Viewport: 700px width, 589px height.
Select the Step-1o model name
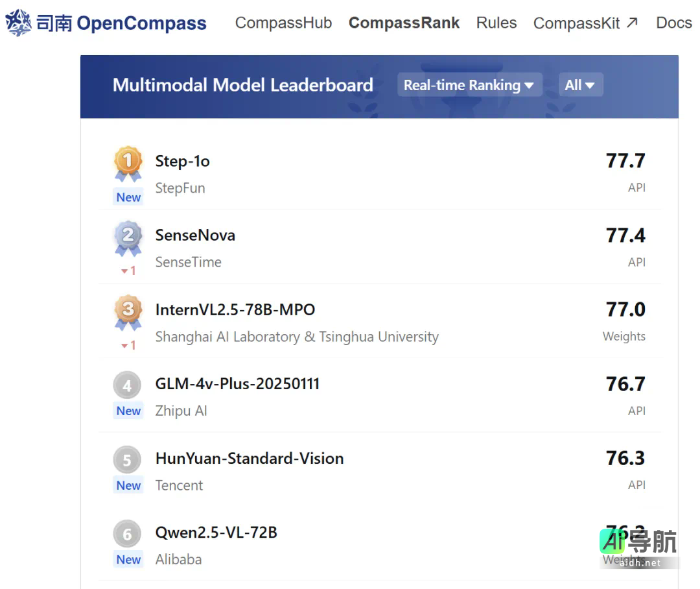[182, 161]
